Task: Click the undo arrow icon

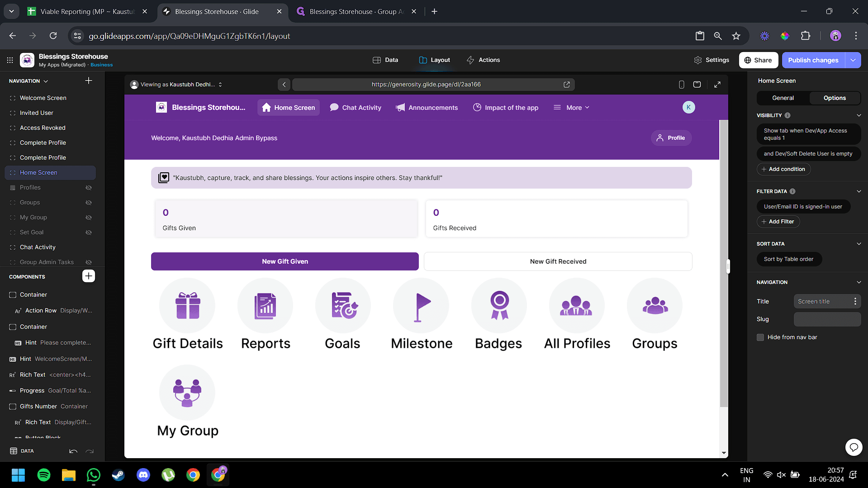Action: pos(73,451)
